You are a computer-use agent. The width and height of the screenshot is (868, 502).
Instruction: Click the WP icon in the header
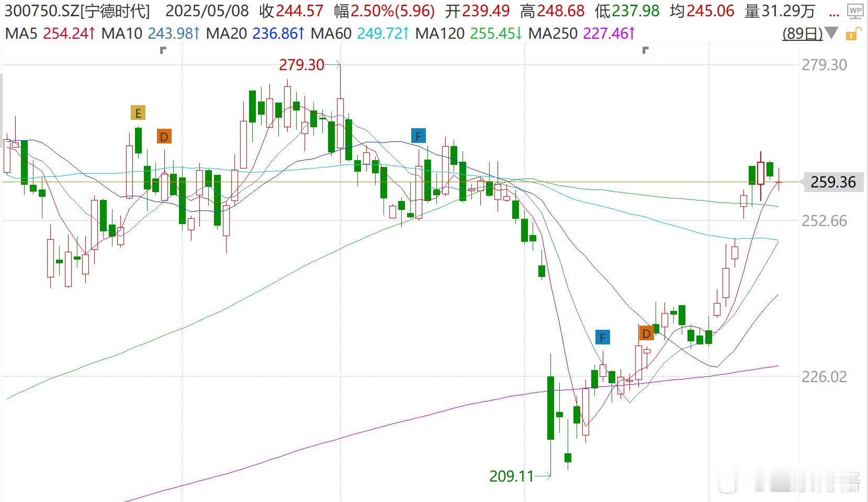[855, 10]
